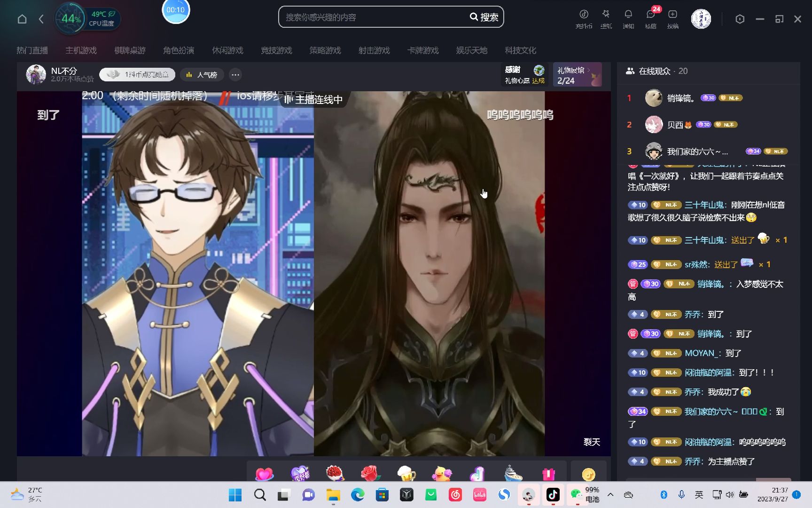Open the hexagon settings icon
The width and height of the screenshot is (812, 508).
click(x=740, y=19)
